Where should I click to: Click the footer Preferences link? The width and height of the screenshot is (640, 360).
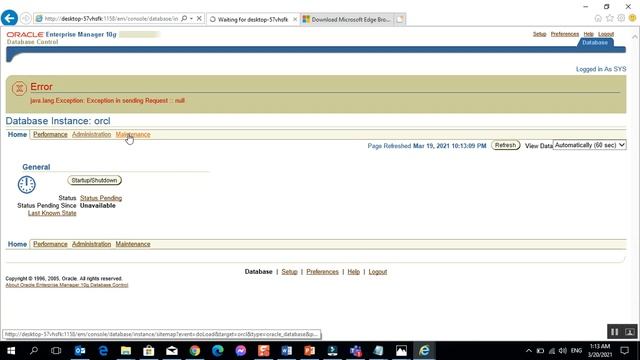322,272
